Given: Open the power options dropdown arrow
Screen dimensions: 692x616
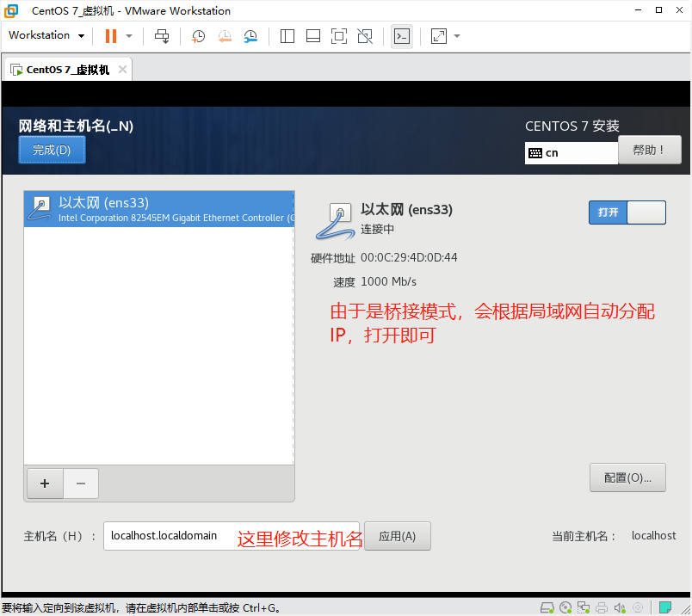Looking at the screenshot, I should pos(129,36).
